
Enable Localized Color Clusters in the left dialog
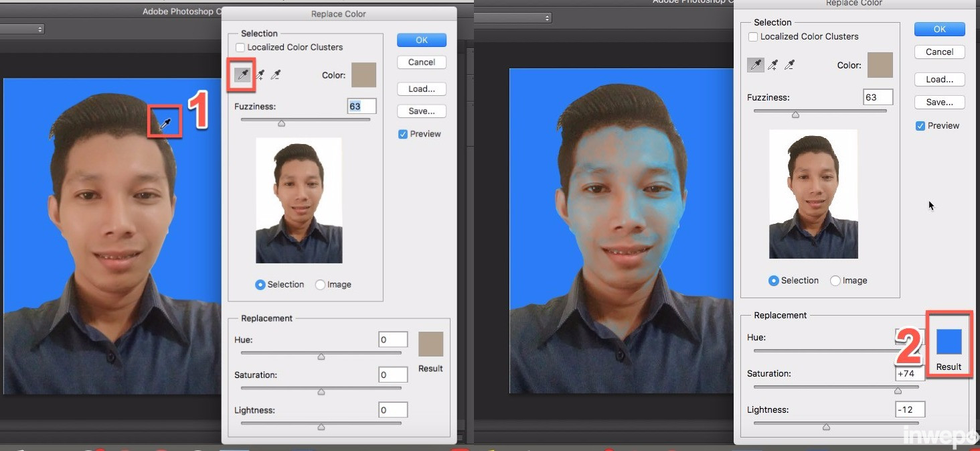point(240,48)
